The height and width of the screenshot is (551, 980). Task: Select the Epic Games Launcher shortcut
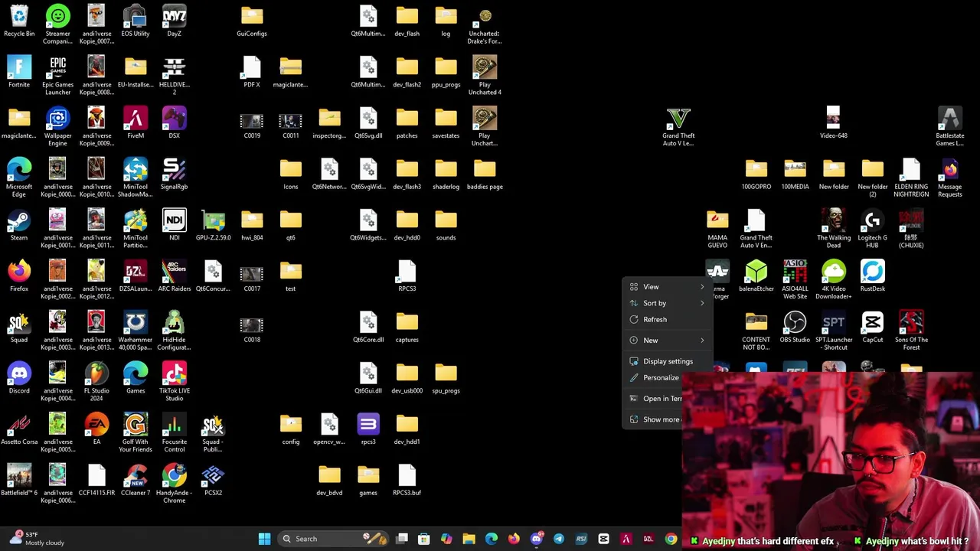(57, 76)
